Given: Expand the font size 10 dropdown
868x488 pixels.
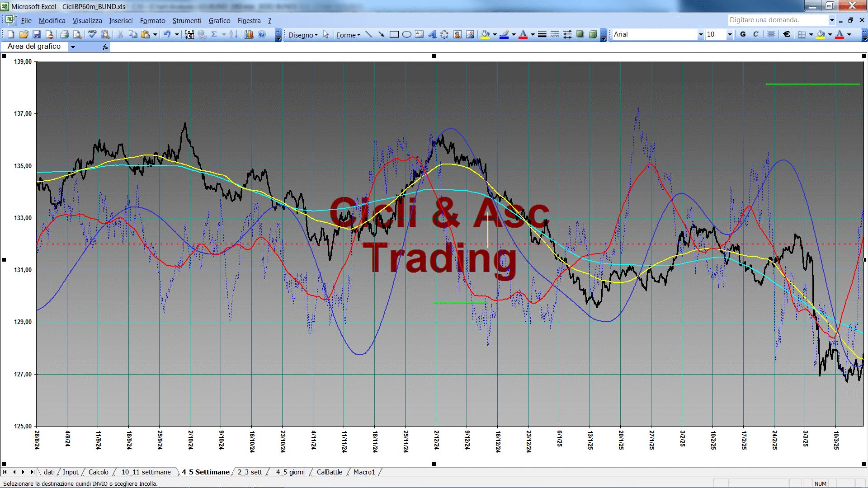Looking at the screenshot, I should click(x=730, y=34).
